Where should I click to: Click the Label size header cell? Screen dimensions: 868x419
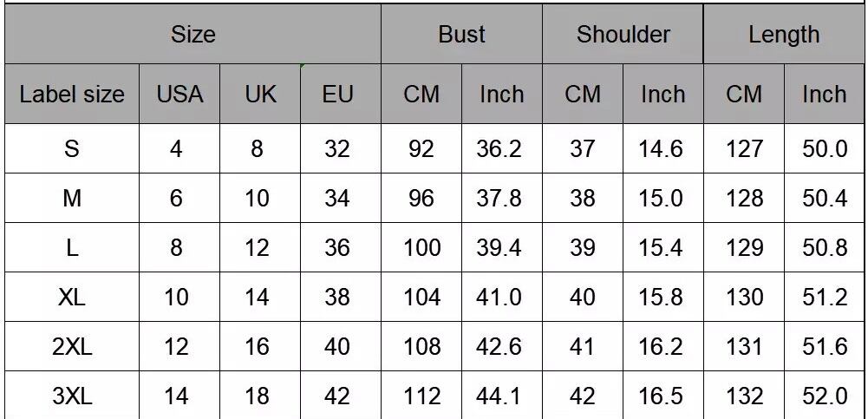click(72, 94)
